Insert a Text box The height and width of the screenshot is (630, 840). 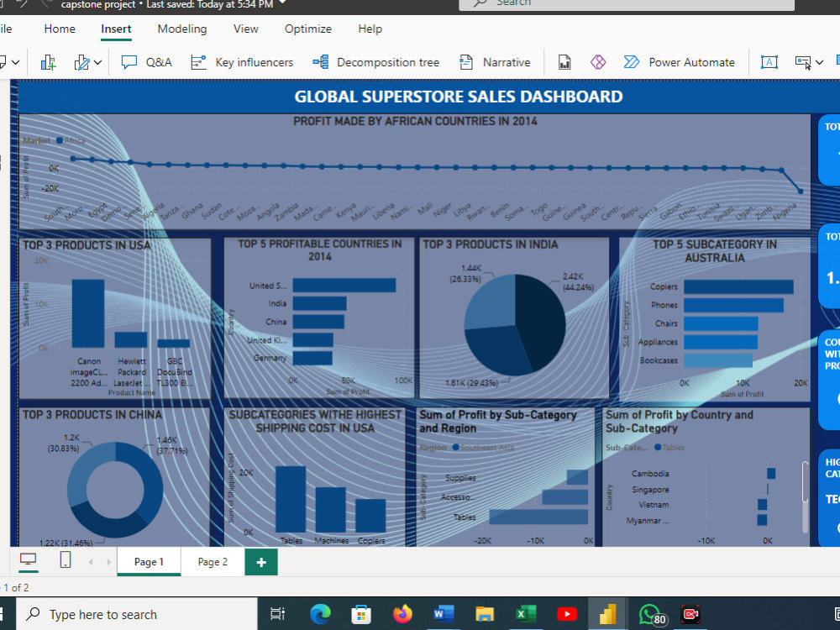coord(769,61)
